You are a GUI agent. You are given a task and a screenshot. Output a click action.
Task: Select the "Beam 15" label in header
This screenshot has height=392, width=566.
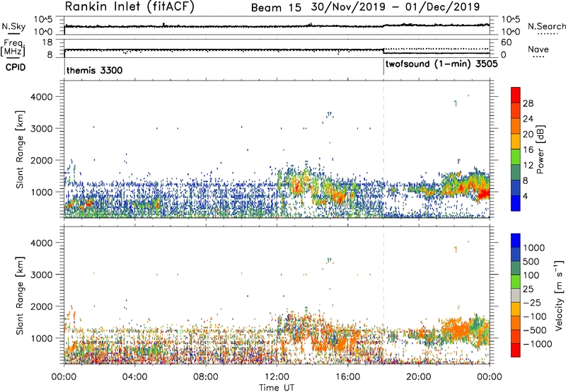coord(276,7)
